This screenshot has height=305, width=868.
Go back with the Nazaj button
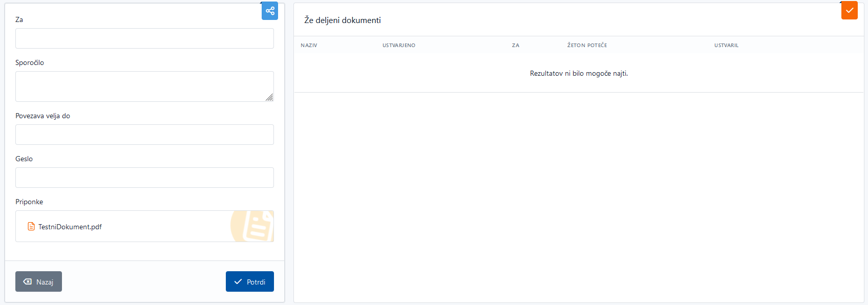38,281
